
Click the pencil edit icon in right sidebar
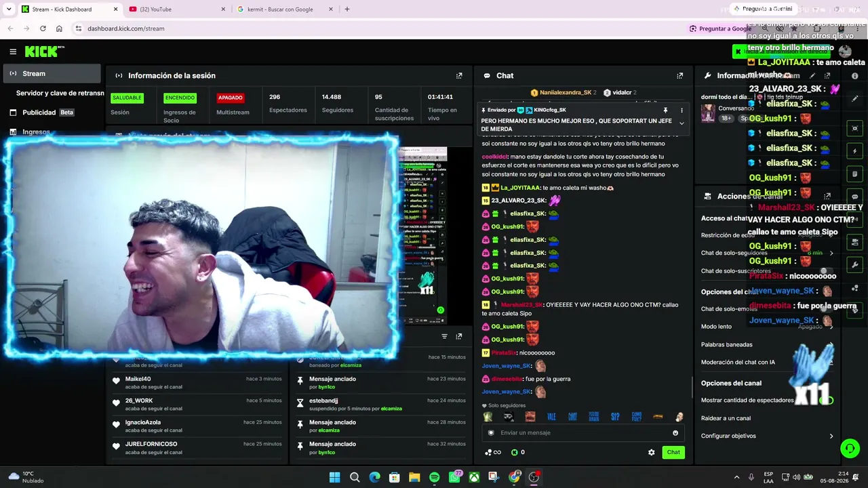coord(854,98)
